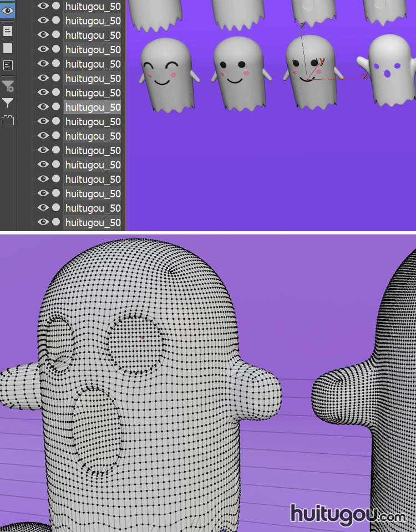Click the solid white square toolbar icon
Screen dimensions: 416x532
coord(8,48)
